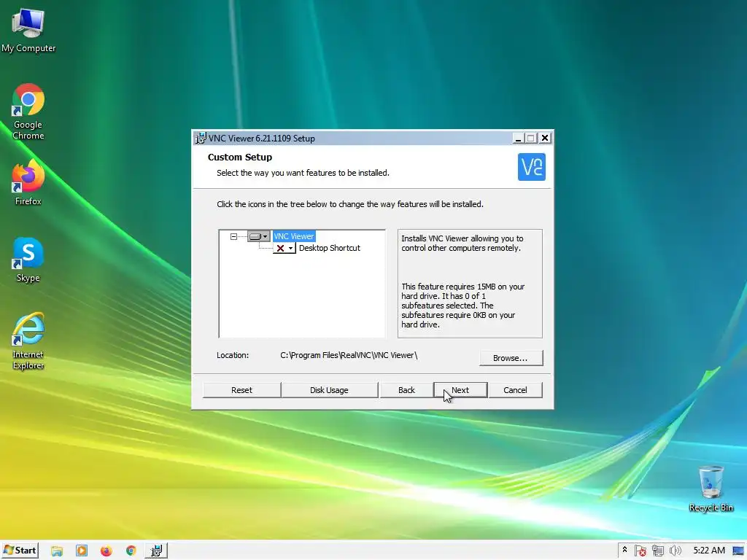Collapse the VNC Viewer tree node

[x=233, y=236]
